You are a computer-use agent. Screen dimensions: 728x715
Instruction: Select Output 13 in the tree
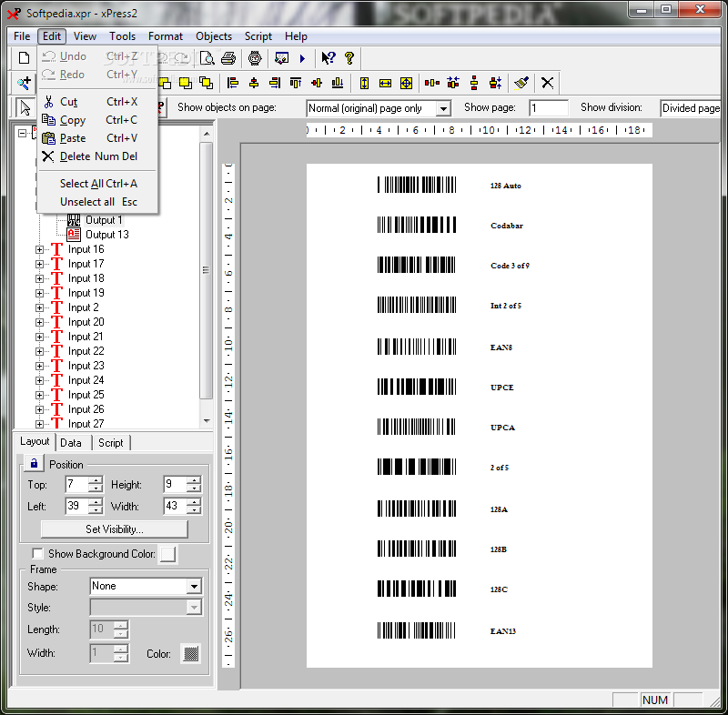[x=106, y=235]
